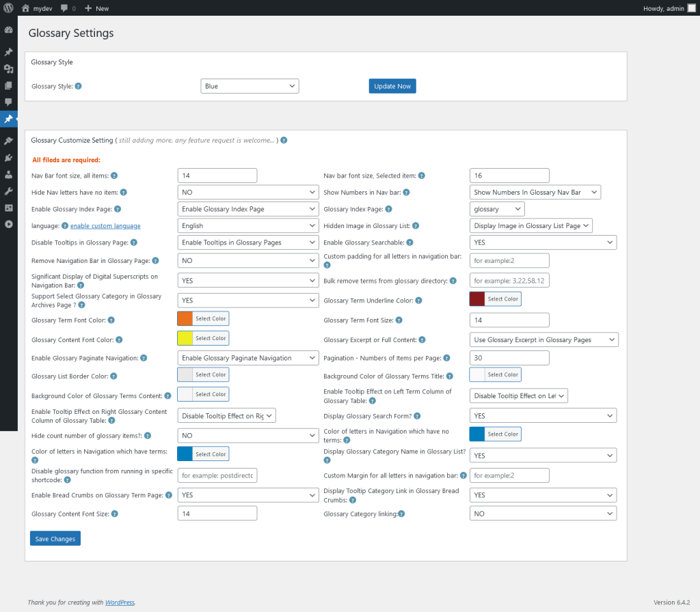Open the Glossary Style dropdown showing Blue

(x=250, y=86)
